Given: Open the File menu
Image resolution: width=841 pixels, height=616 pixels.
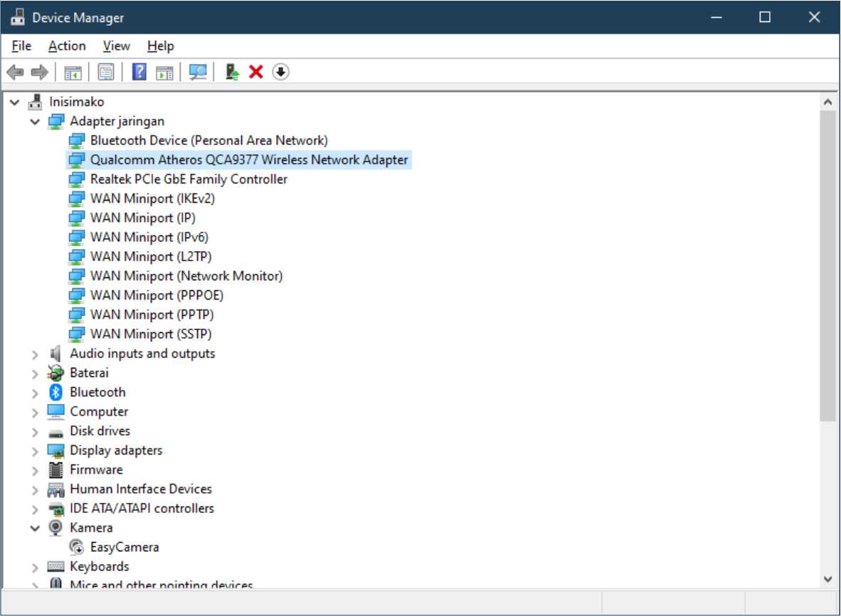Looking at the screenshot, I should (x=21, y=46).
